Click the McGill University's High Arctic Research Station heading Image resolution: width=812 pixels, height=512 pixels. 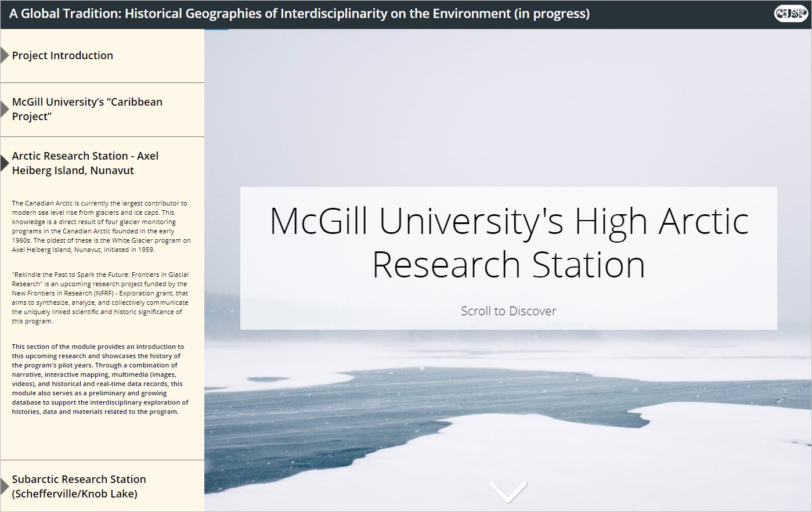[508, 243]
